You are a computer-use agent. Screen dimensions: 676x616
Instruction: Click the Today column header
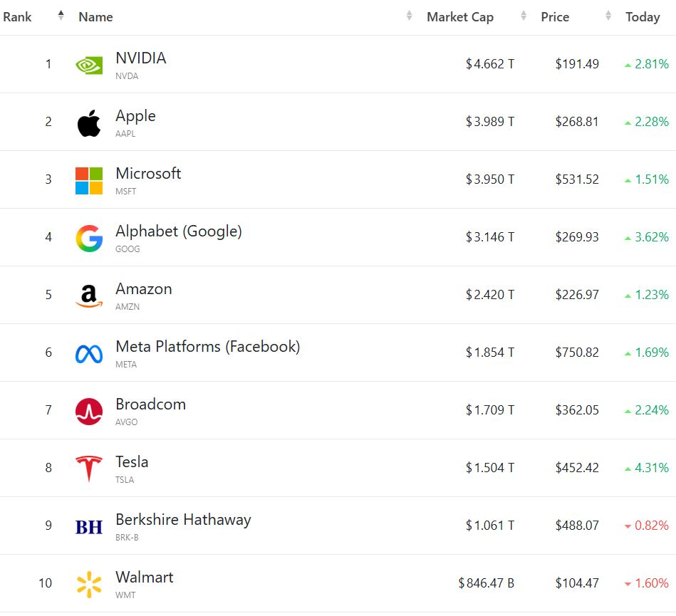[643, 17]
